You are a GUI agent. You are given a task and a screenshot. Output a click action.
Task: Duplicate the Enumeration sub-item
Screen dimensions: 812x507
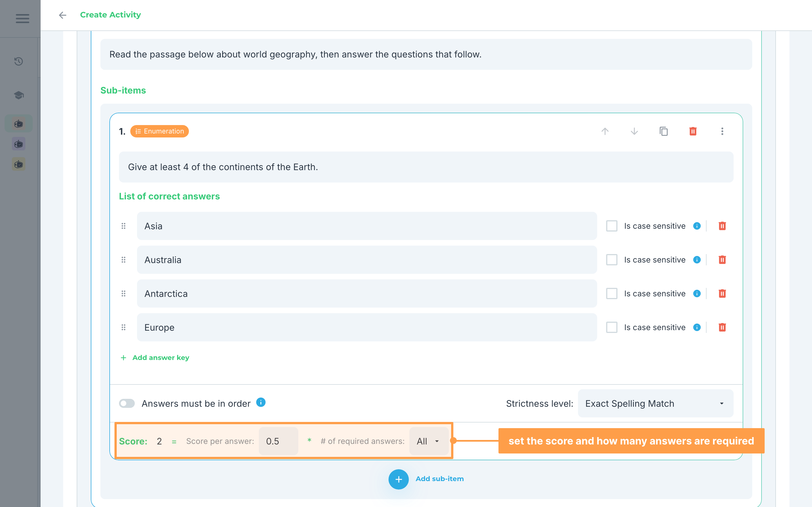(664, 131)
